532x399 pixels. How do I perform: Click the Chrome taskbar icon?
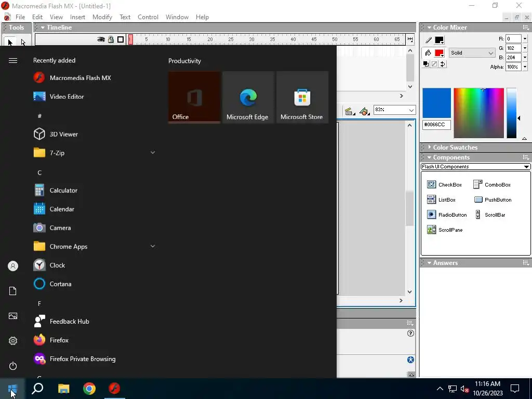[89, 389]
